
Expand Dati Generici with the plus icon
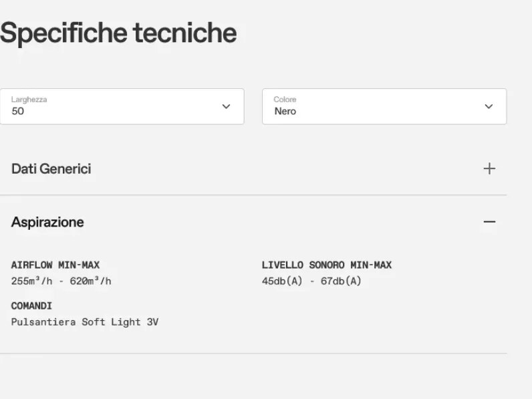(489, 168)
